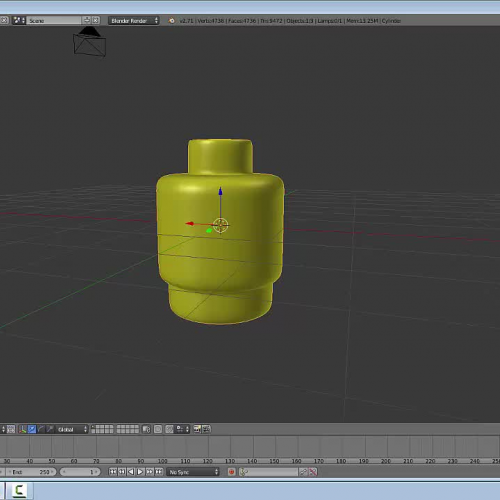Screen dimensions: 500x500
Task: Click the current frame field showing 1
Action: pos(80,472)
